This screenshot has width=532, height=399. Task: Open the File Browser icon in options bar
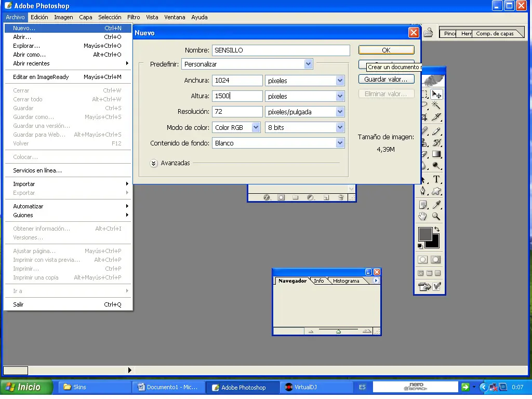(428, 33)
